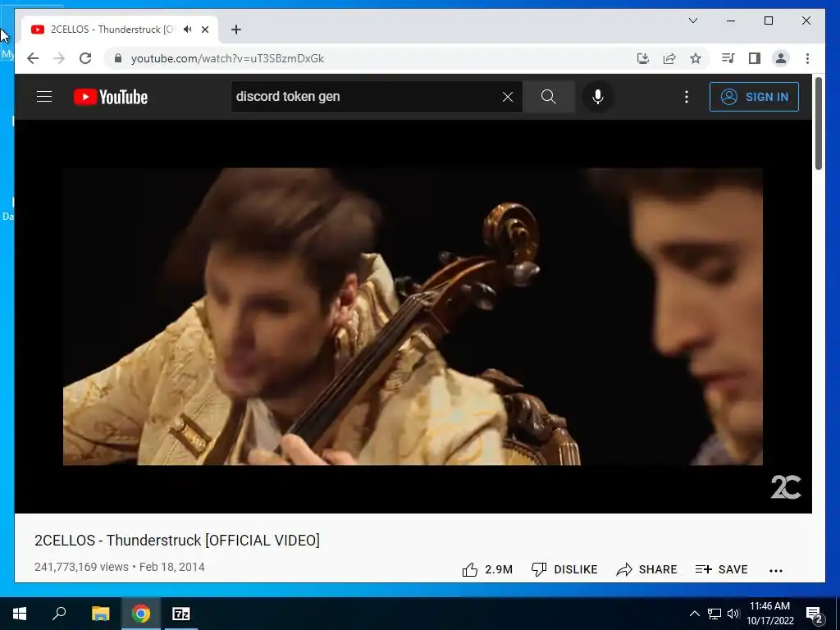Share this page from the address bar
Image resolution: width=840 pixels, height=630 pixels.
669,58
